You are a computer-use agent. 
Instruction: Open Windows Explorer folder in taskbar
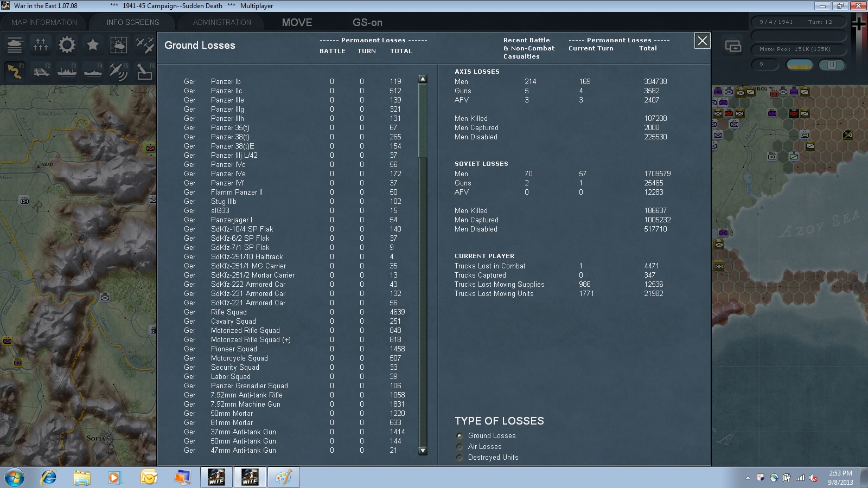point(82,478)
